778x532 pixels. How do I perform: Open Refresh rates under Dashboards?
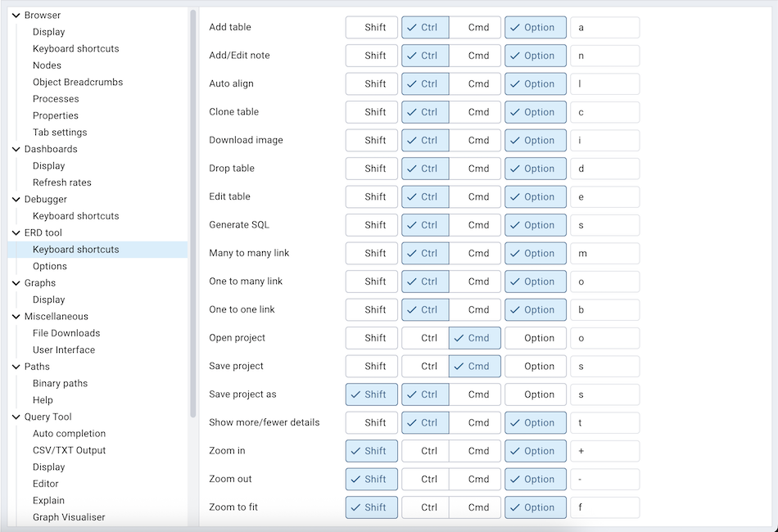[62, 182]
